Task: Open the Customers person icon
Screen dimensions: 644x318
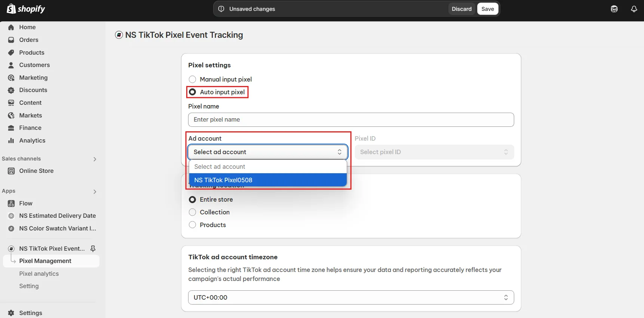Action: [x=11, y=65]
